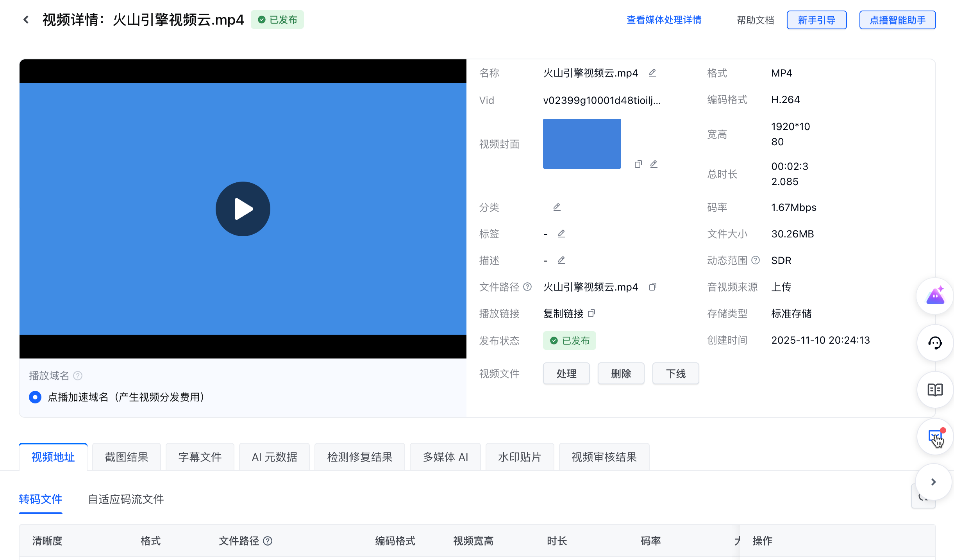The image size is (954, 560).
Task: Edit the 分类 category field
Action: [557, 207]
